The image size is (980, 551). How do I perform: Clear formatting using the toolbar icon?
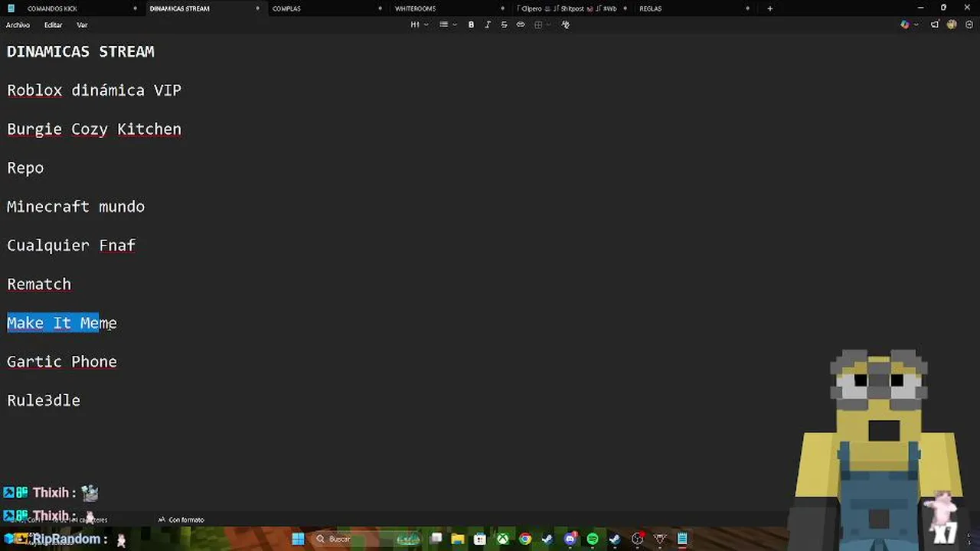566,24
